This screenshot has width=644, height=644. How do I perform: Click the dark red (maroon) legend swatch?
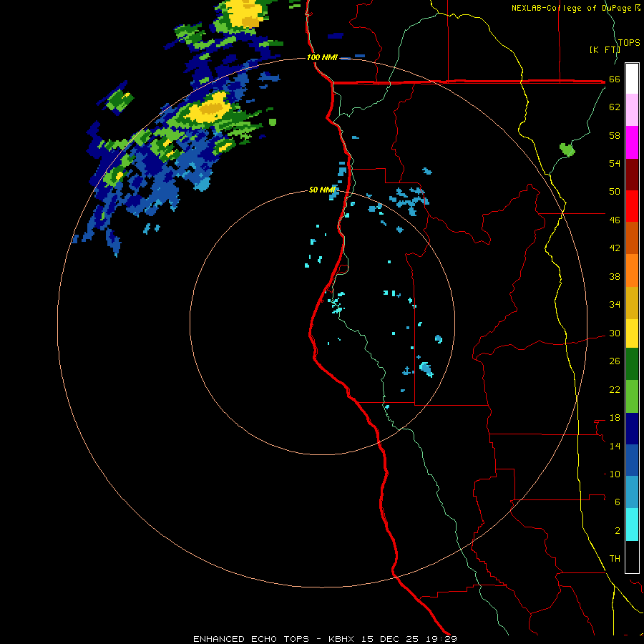click(632, 174)
